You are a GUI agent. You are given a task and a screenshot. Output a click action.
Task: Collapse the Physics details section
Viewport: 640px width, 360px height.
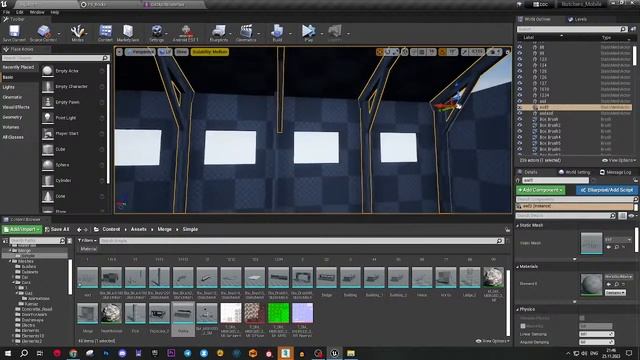click(518, 309)
